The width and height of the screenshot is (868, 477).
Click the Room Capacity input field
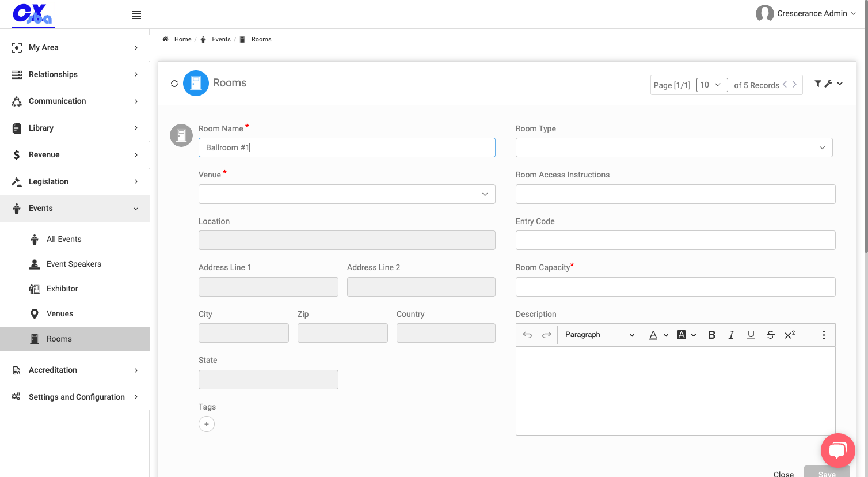pos(676,287)
